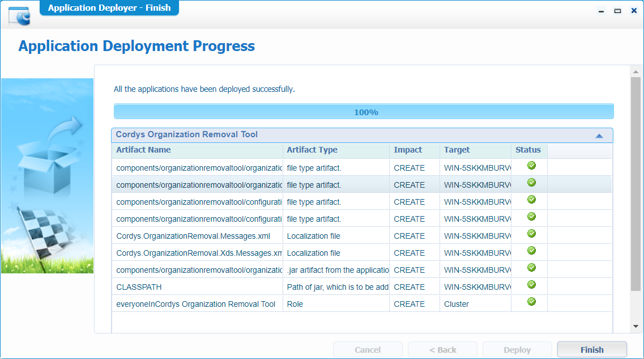644x359 pixels.
Task: Click the success icon beside everyoneInCordys Organization Removal Tool
Action: pos(531,302)
